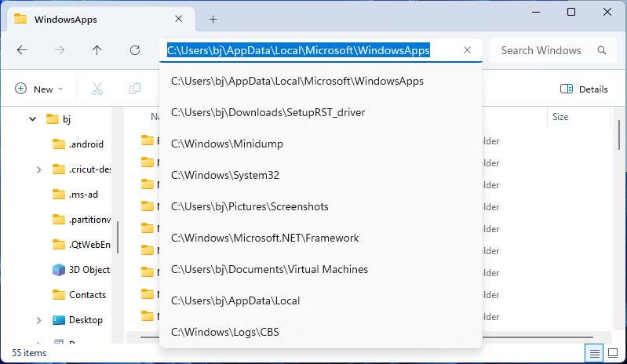This screenshot has height=364, width=627.
Task: Click the navigation pane scrollbar
Action: click(x=118, y=237)
